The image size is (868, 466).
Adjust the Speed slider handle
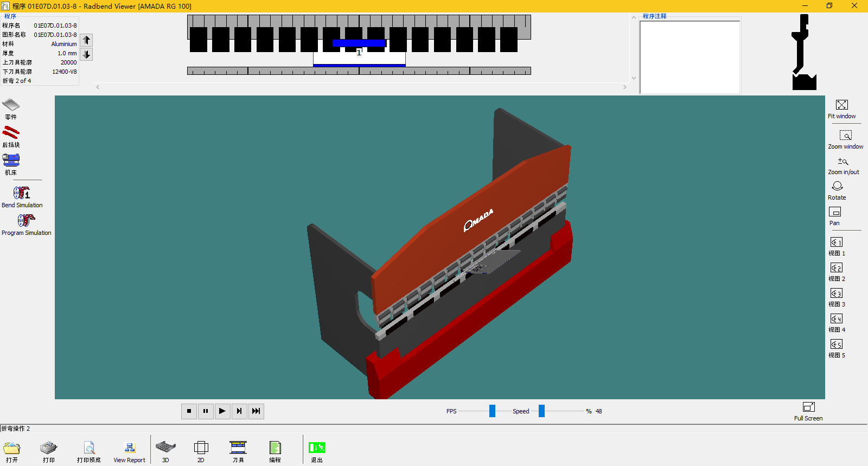[x=541, y=411]
